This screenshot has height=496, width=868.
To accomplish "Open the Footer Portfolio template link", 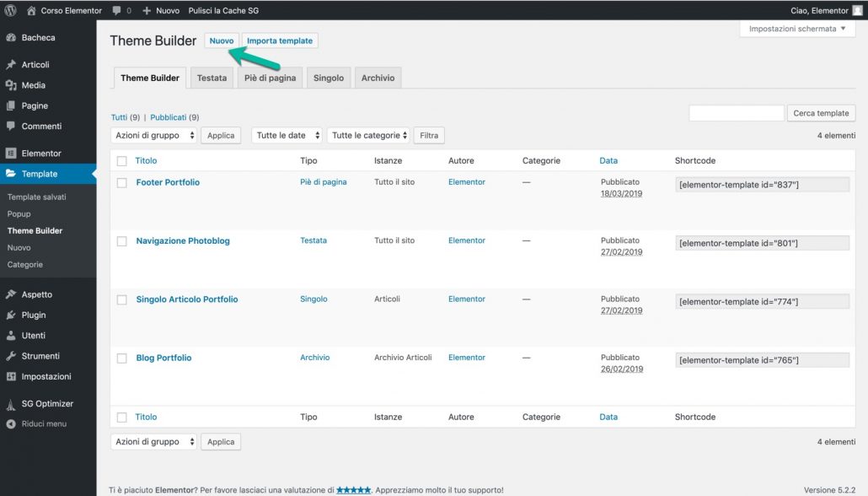I will pyautogui.click(x=168, y=182).
